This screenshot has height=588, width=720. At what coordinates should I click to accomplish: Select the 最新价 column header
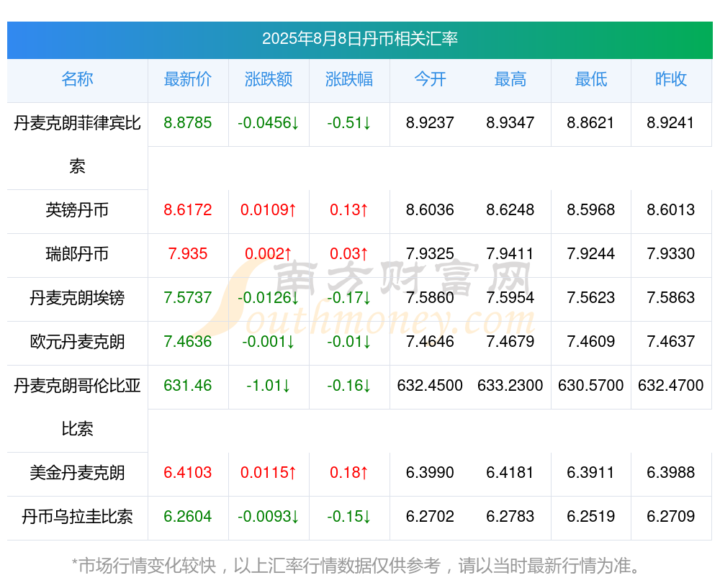pos(188,79)
